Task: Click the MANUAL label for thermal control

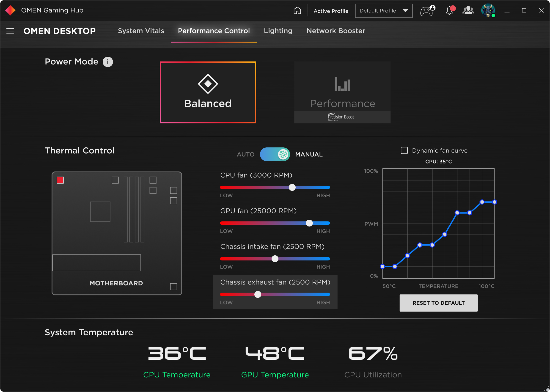Action: [309, 155]
